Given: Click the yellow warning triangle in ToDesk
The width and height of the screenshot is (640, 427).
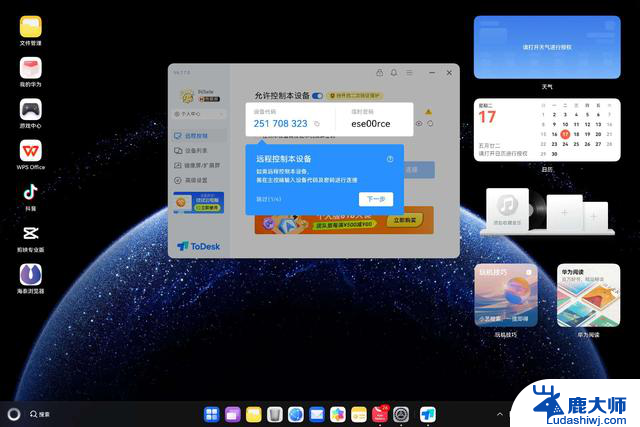Looking at the screenshot, I should [428, 111].
